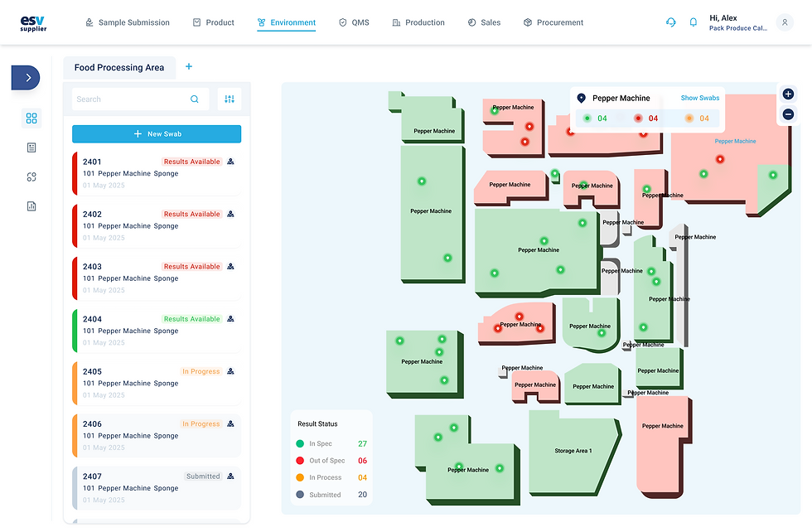812x532 pixels.
Task: Select the Environment menu
Action: (x=287, y=22)
